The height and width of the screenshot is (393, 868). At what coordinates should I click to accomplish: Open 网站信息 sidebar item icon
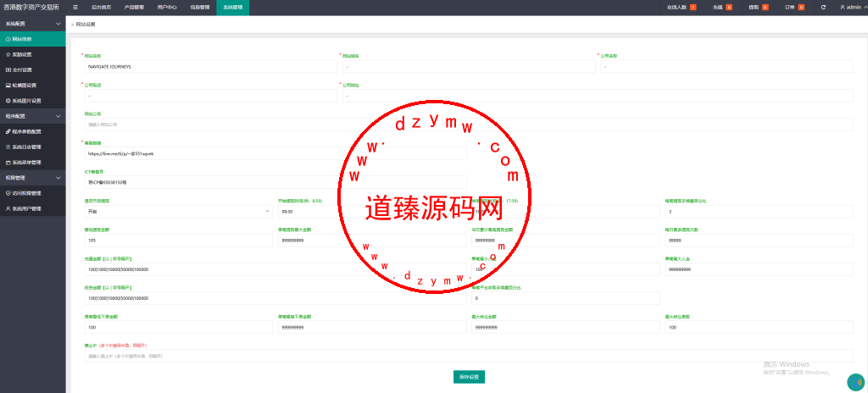tap(8, 39)
